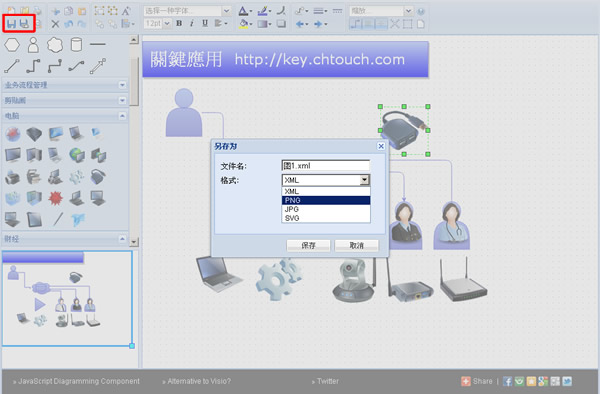Viewport: 600px width, 394px height.
Task: Click the Paste clipboard icon
Action: click(x=82, y=11)
